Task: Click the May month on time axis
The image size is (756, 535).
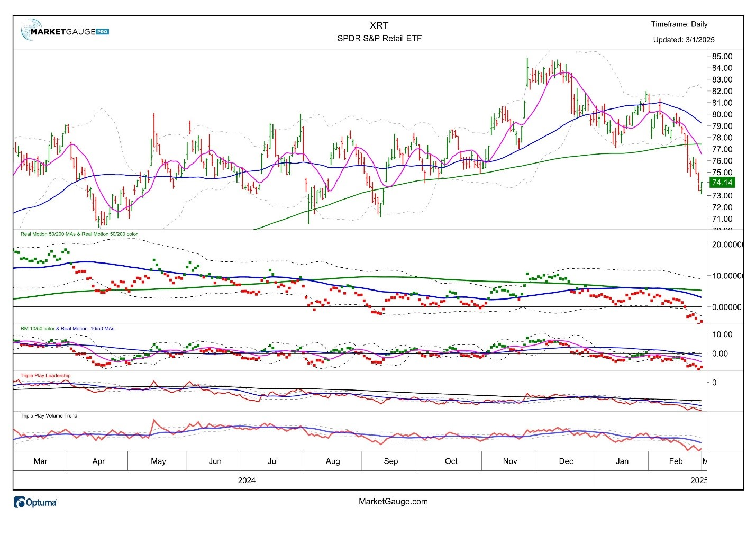Action: (x=158, y=461)
